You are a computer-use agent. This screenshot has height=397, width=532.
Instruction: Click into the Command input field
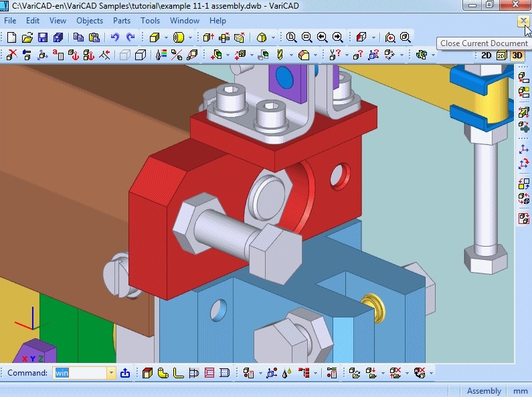point(80,373)
